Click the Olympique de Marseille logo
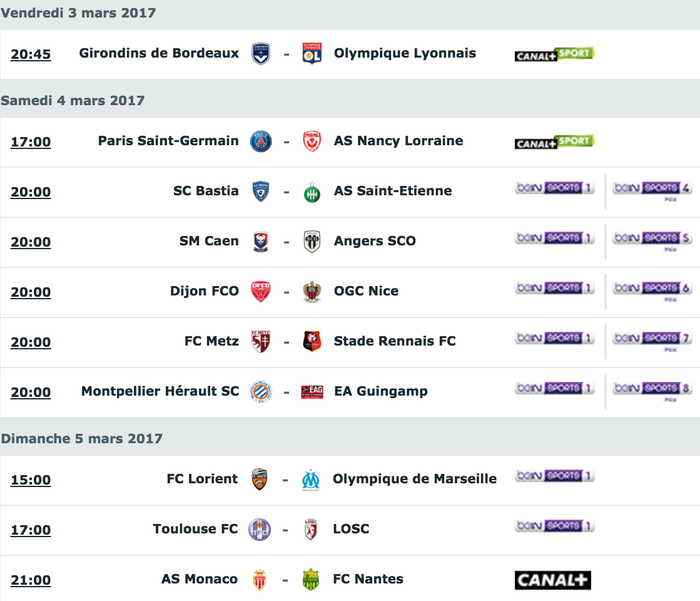The width and height of the screenshot is (700, 601). pos(311,480)
